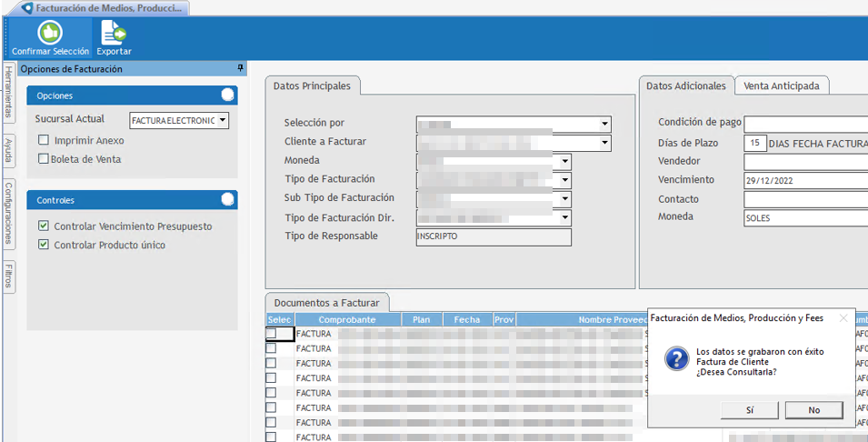Click the Condición de pago field
The width and height of the screenshot is (868, 442).
[806, 124]
